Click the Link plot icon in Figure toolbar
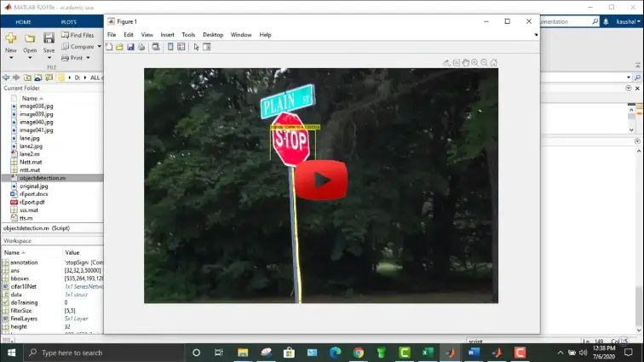Image resolution: width=644 pixels, height=362 pixels. point(156,47)
